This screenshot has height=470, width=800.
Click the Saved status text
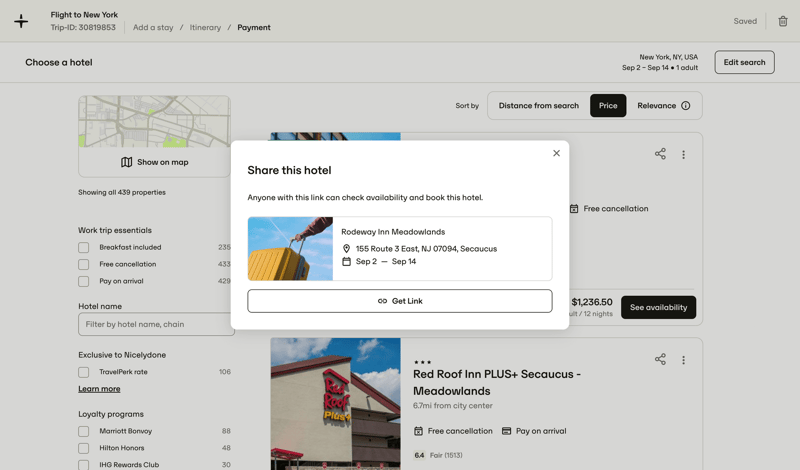point(745,21)
